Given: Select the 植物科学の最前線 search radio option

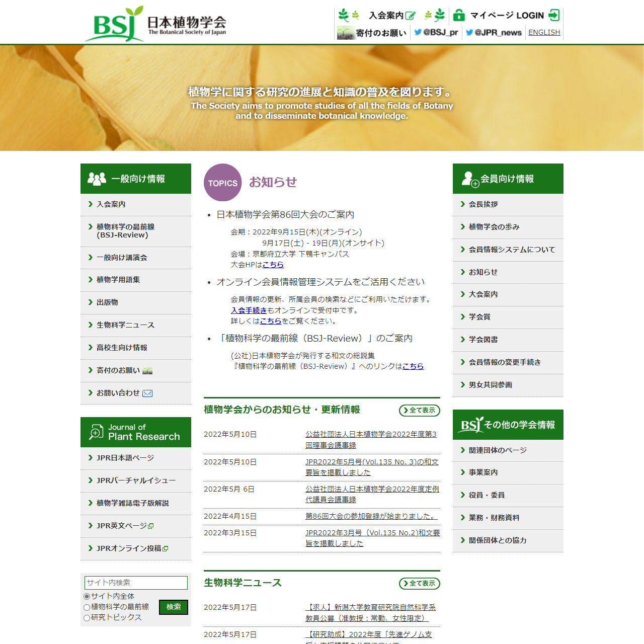Looking at the screenshot, I should [x=87, y=607].
